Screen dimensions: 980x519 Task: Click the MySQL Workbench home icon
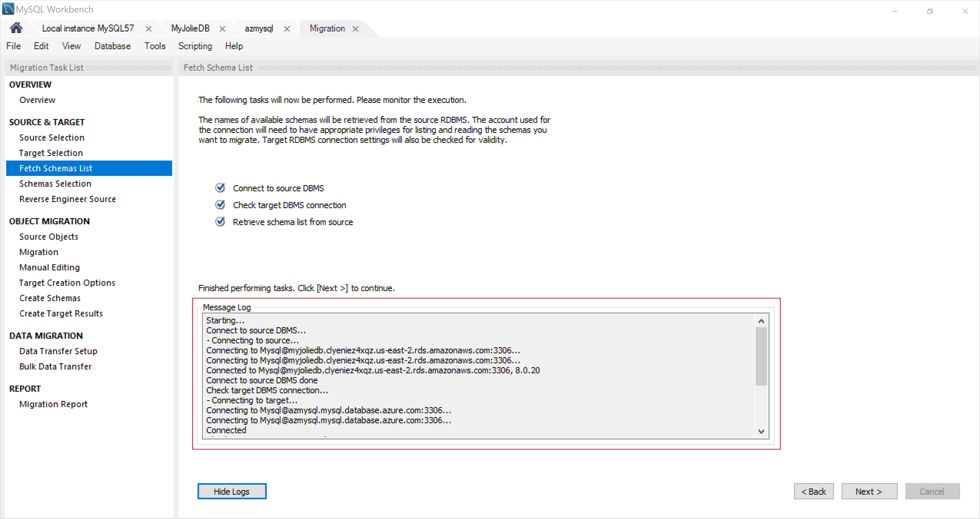[16, 28]
